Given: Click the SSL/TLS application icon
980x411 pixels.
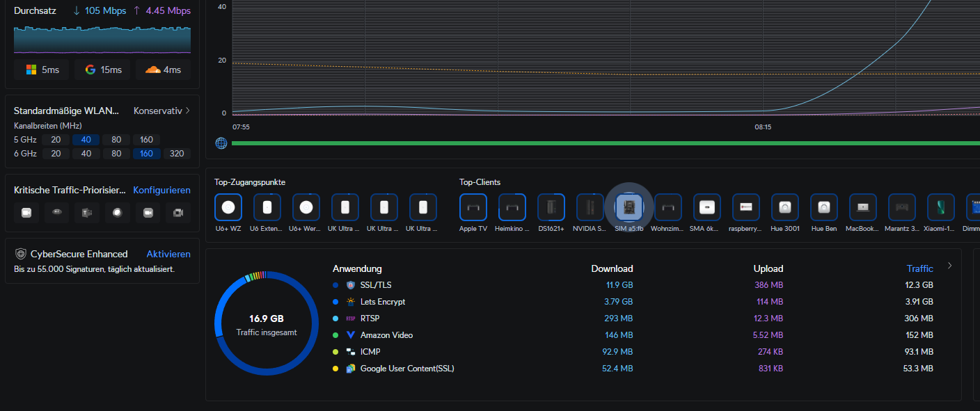Looking at the screenshot, I should [351, 285].
